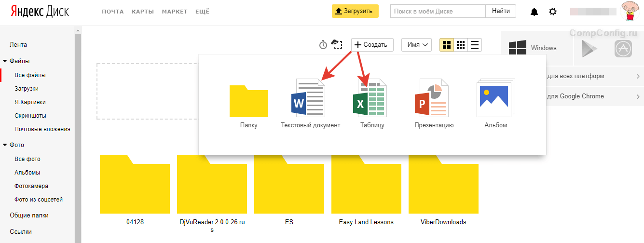Screen dimensions: 644x243
Task: Create a Word text document
Action: [x=309, y=98]
